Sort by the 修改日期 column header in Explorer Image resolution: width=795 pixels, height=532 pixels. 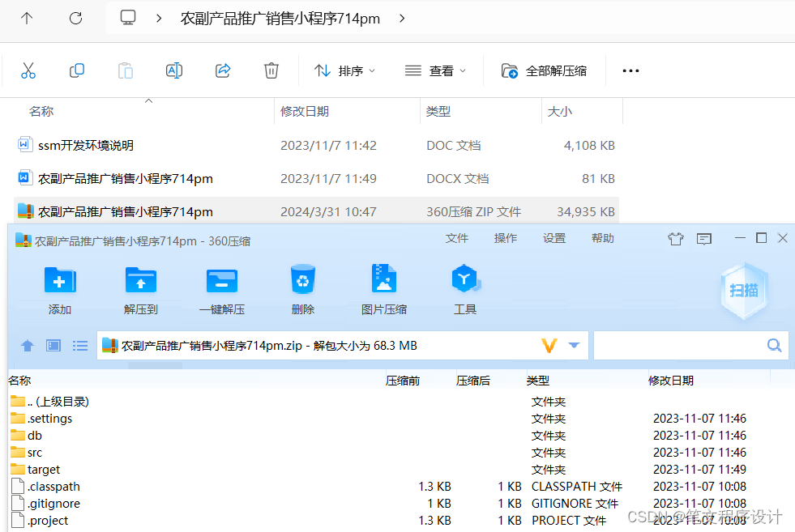pyautogui.click(x=305, y=112)
